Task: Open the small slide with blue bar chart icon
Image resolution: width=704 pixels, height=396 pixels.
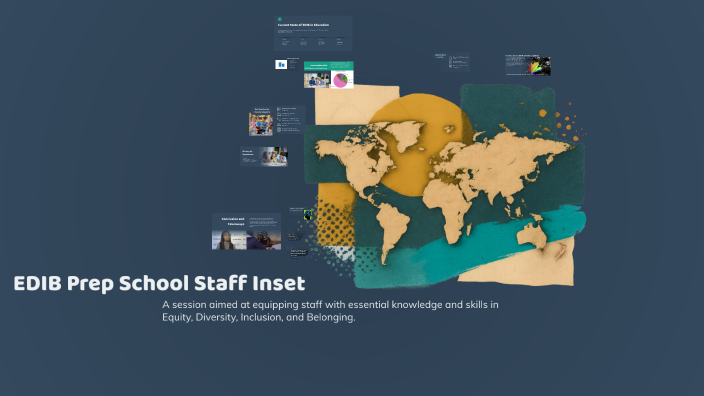Action: (x=287, y=64)
